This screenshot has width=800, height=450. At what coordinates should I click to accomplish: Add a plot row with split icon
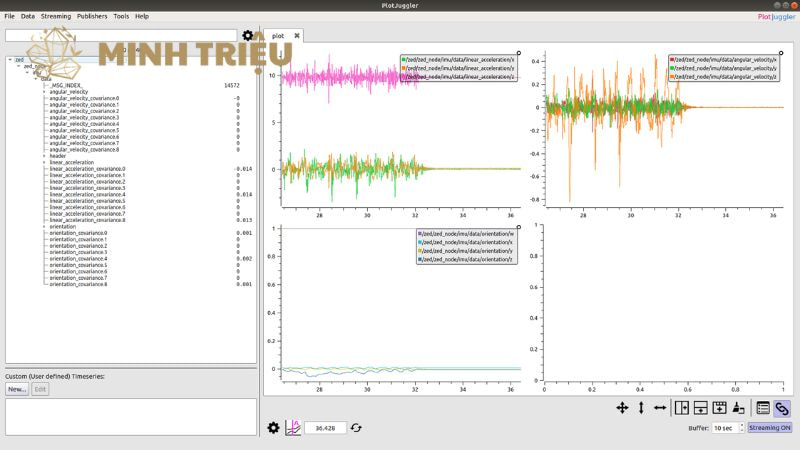tap(701, 408)
